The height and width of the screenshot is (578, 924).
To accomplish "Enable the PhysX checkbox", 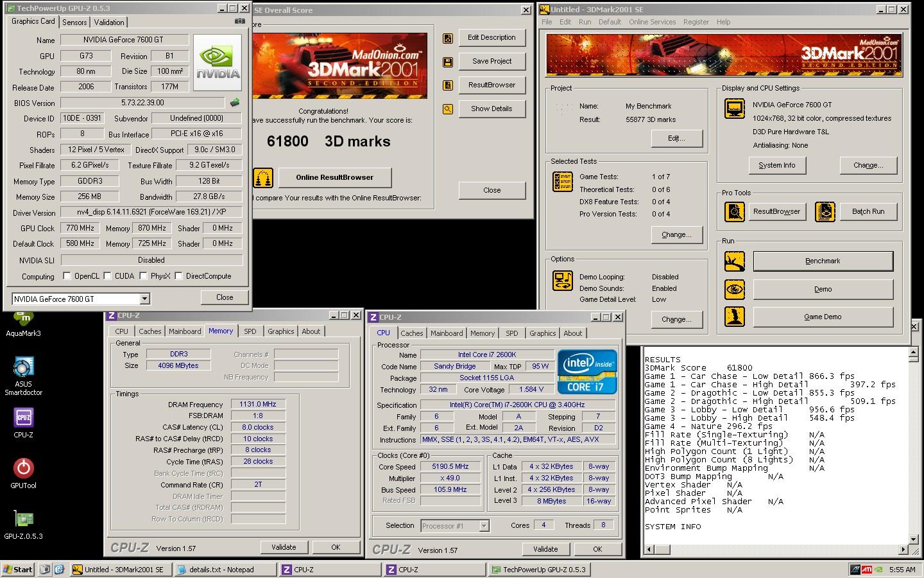I will pos(144,276).
